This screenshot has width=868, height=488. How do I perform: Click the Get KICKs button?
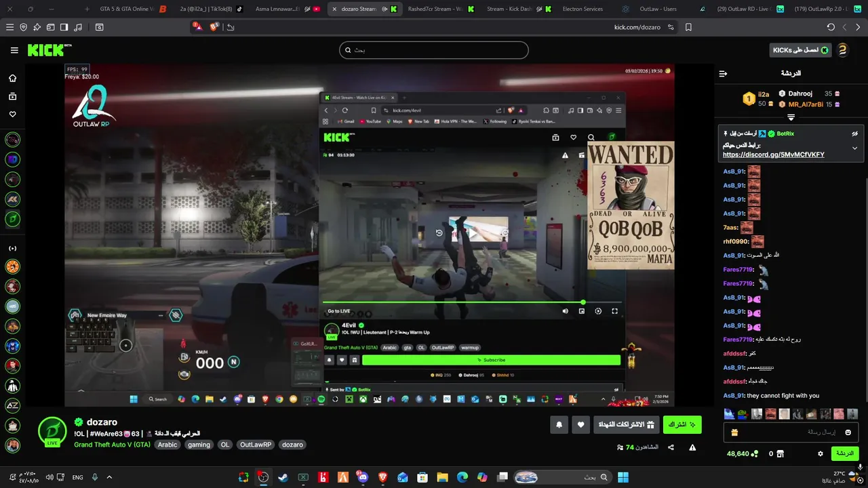[x=802, y=50]
